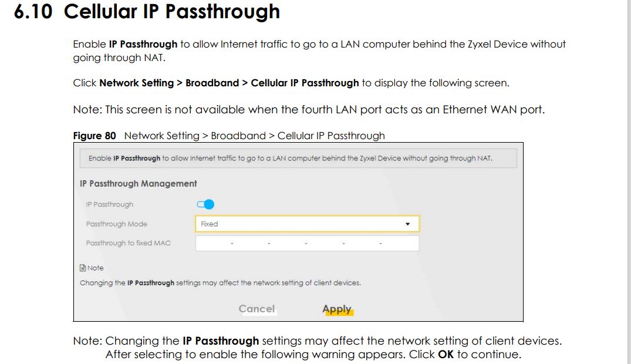Image resolution: width=631 pixels, height=364 pixels.
Task: Click the IP Passthrough Management section title
Action: pos(138,184)
